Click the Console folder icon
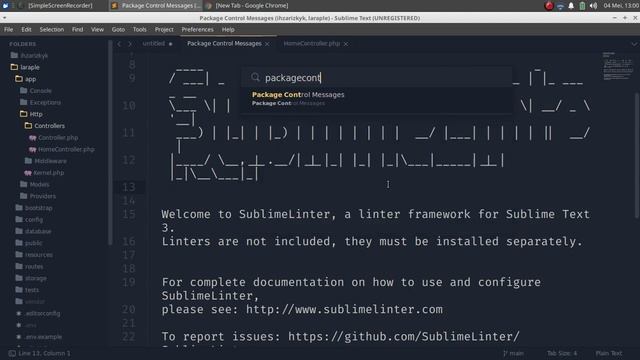640x360 pixels. click(x=24, y=90)
